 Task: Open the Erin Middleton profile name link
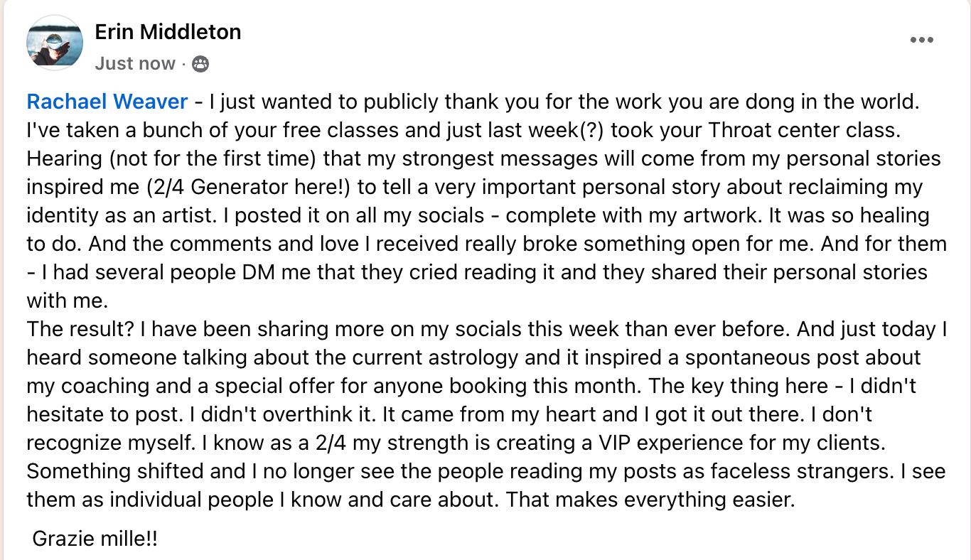(x=168, y=32)
